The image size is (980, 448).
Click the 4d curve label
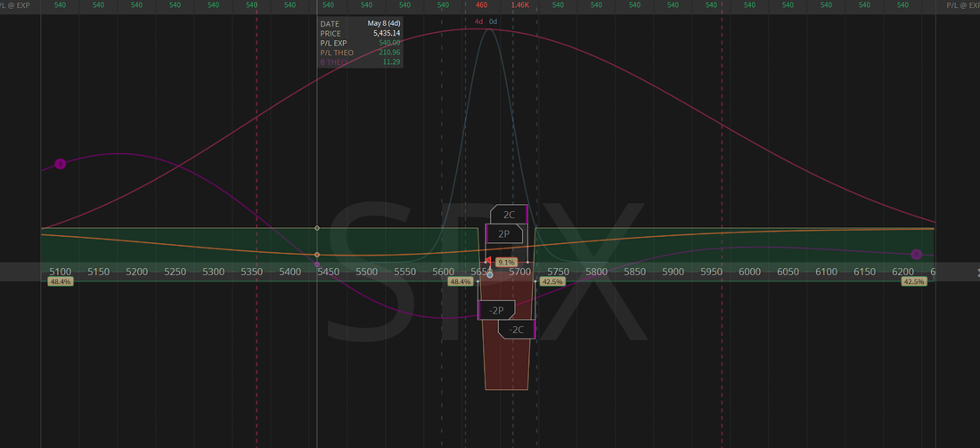[478, 22]
